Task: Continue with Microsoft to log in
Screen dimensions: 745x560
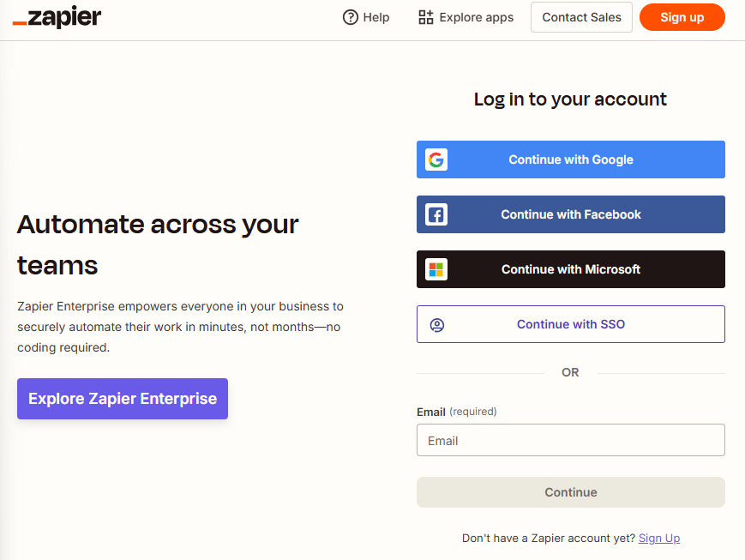Action: (x=570, y=269)
